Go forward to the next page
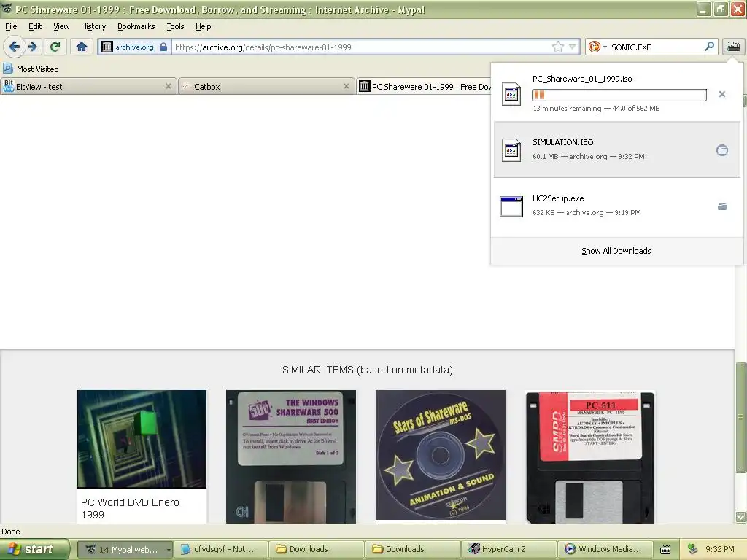The image size is (747, 560). 33,47
